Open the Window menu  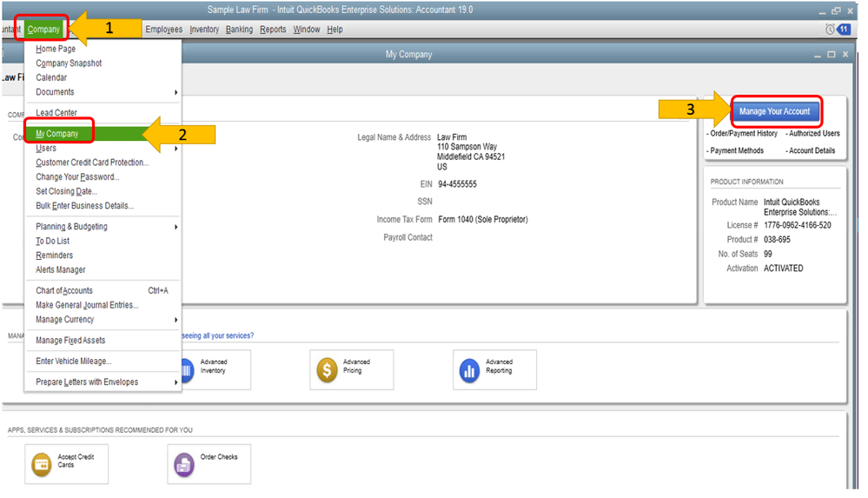pyautogui.click(x=307, y=30)
